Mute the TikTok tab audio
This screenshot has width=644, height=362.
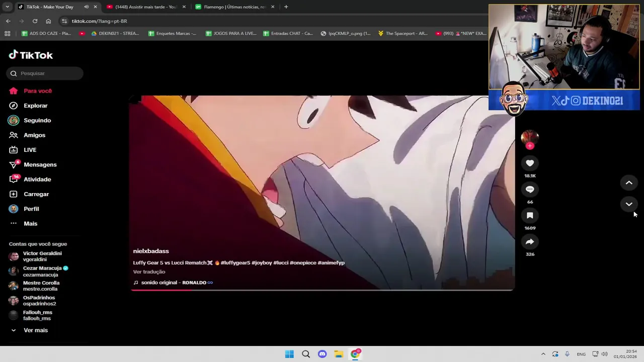coord(86,7)
